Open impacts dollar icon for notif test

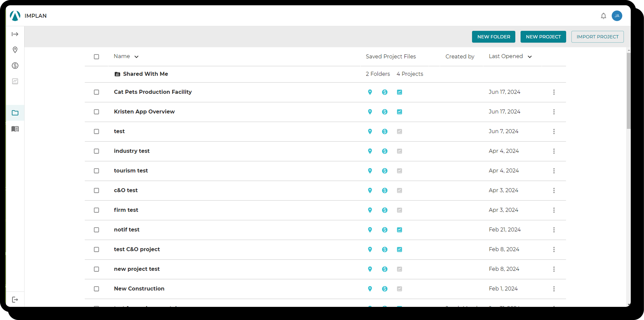click(385, 230)
